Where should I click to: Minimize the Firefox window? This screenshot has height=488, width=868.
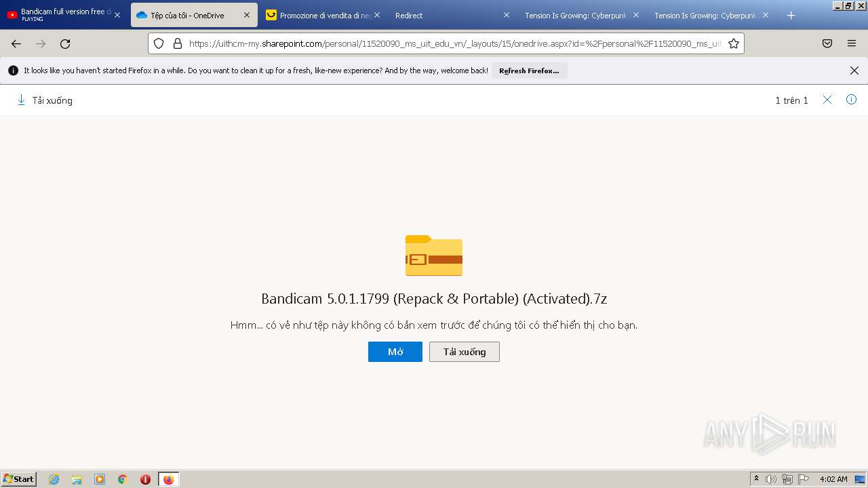pos(837,5)
